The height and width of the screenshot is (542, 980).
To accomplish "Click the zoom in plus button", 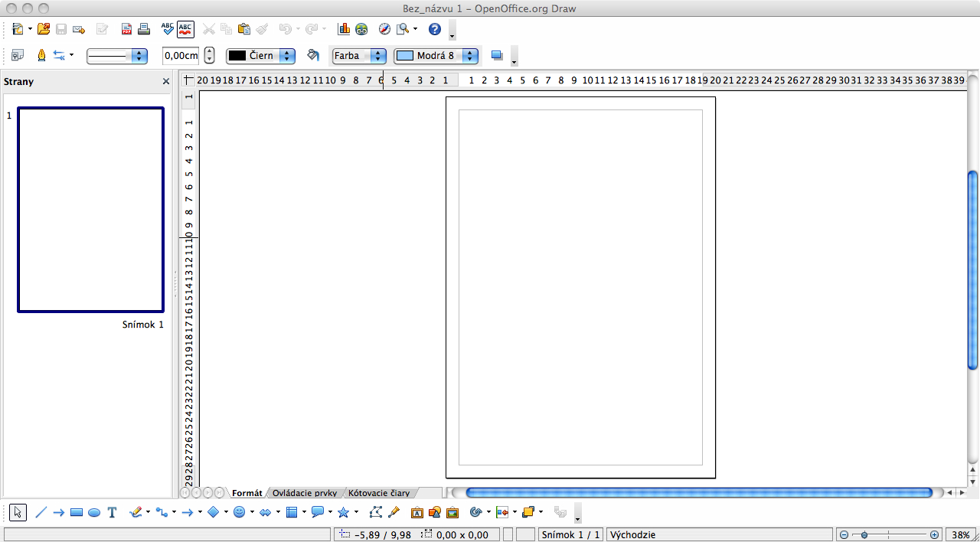I will [934, 534].
